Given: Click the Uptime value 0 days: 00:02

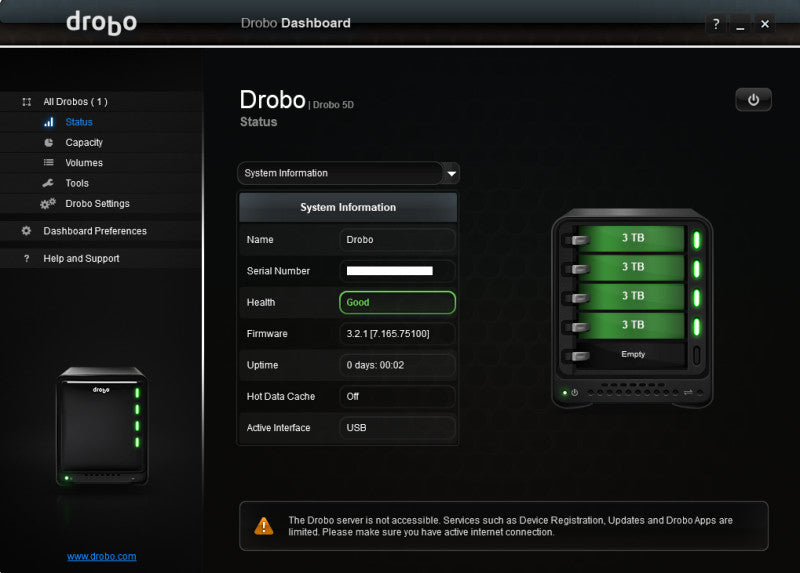Looking at the screenshot, I should point(397,365).
